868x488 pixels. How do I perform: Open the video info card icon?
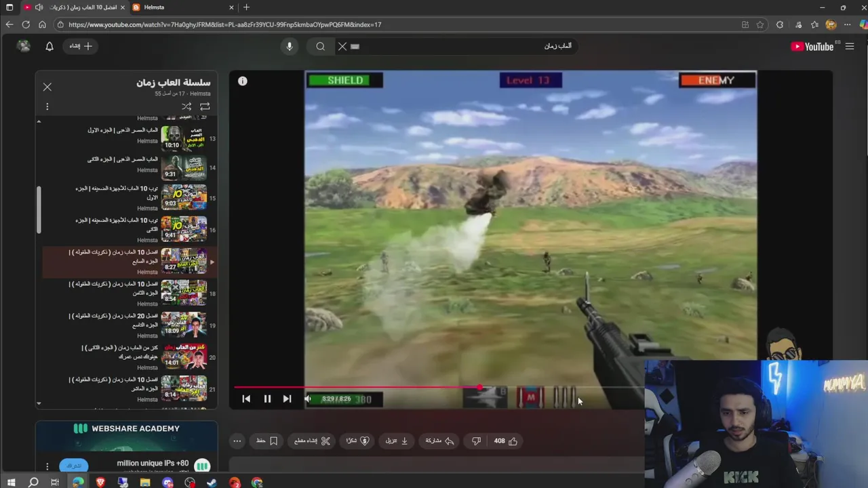coord(243,81)
